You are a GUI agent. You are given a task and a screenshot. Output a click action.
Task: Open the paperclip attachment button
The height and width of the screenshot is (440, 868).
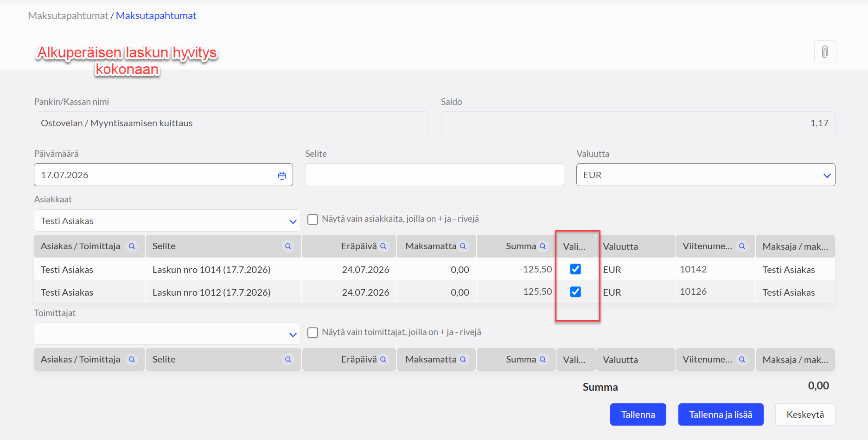825,52
